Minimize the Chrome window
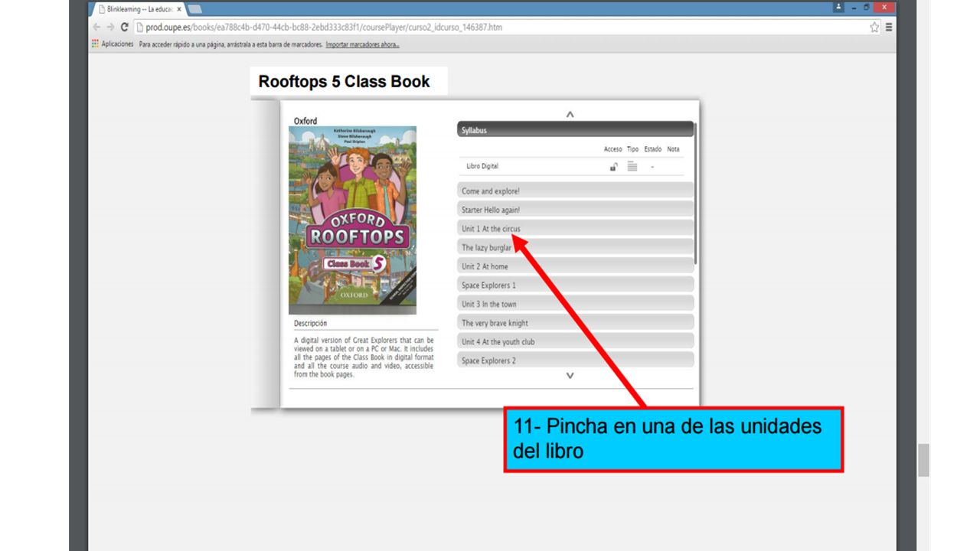 click(x=854, y=7)
